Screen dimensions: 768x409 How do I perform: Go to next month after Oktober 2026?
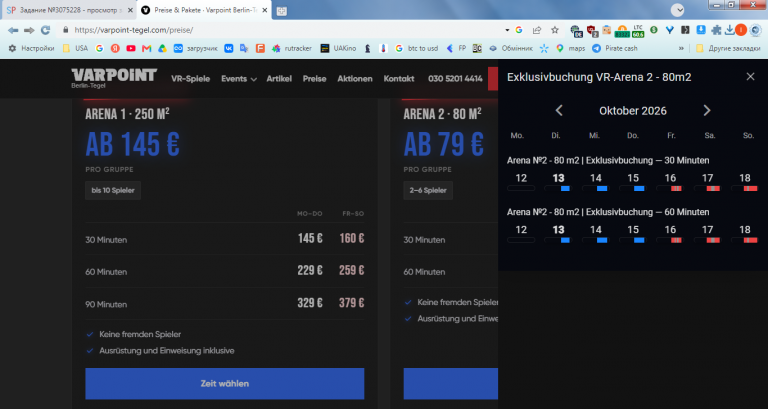point(707,111)
